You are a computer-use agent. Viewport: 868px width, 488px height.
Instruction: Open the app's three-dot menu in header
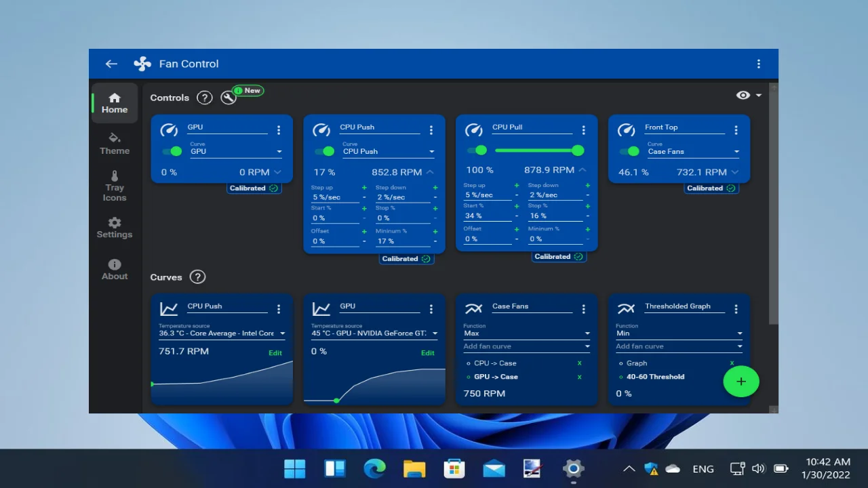click(759, 64)
